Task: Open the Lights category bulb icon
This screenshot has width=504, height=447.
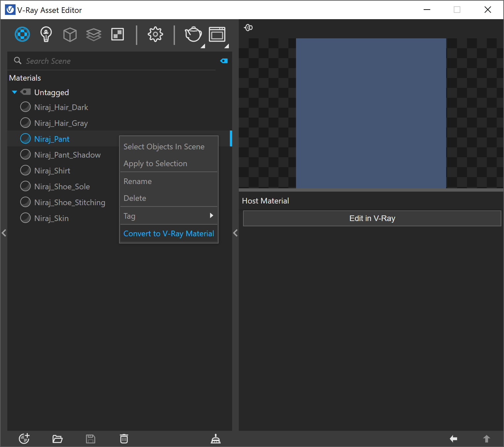Action: (46, 34)
